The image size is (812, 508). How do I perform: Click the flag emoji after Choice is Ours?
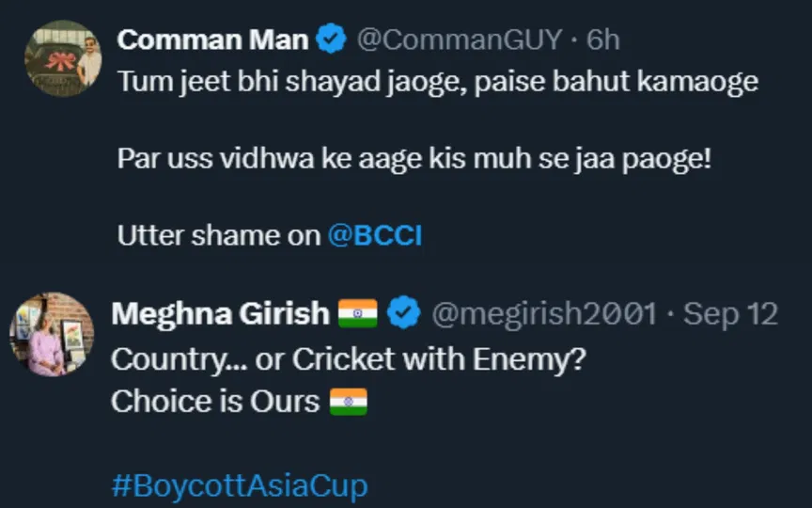coord(349,402)
